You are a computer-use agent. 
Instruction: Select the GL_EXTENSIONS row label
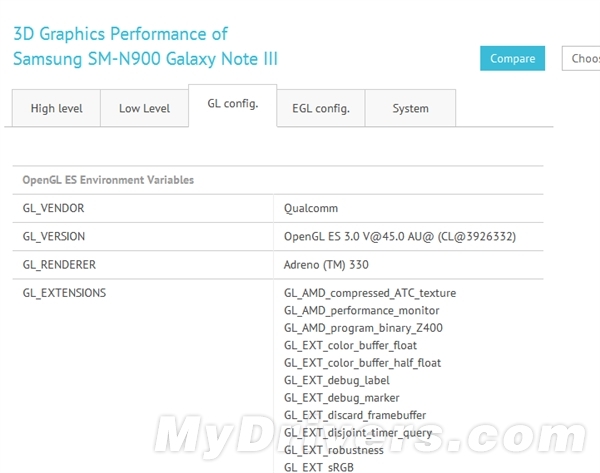[x=64, y=293]
